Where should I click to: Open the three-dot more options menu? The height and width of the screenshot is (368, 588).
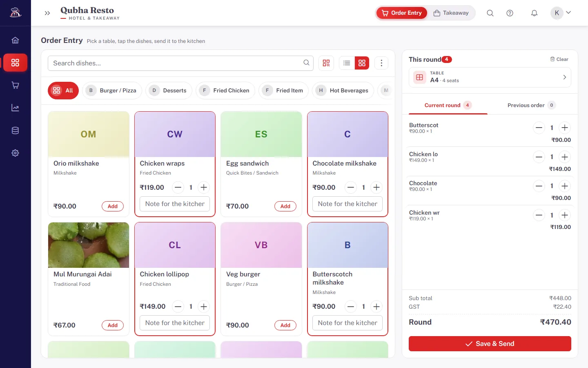[x=381, y=63]
